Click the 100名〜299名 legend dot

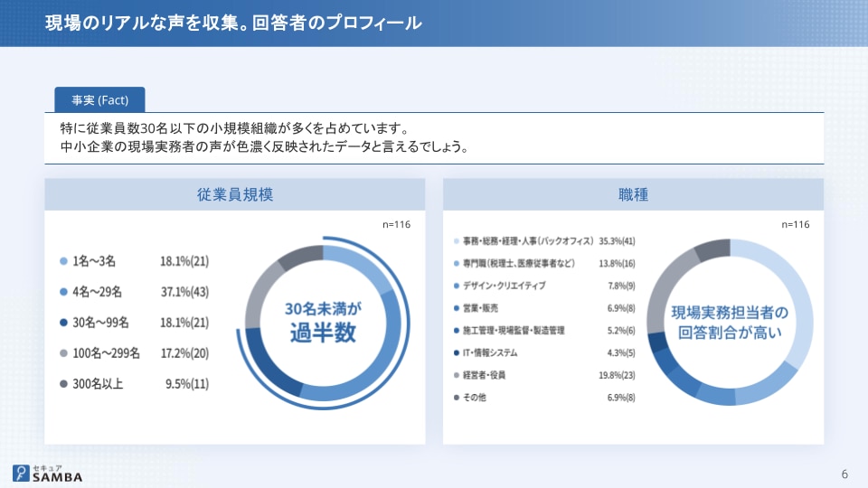63,353
